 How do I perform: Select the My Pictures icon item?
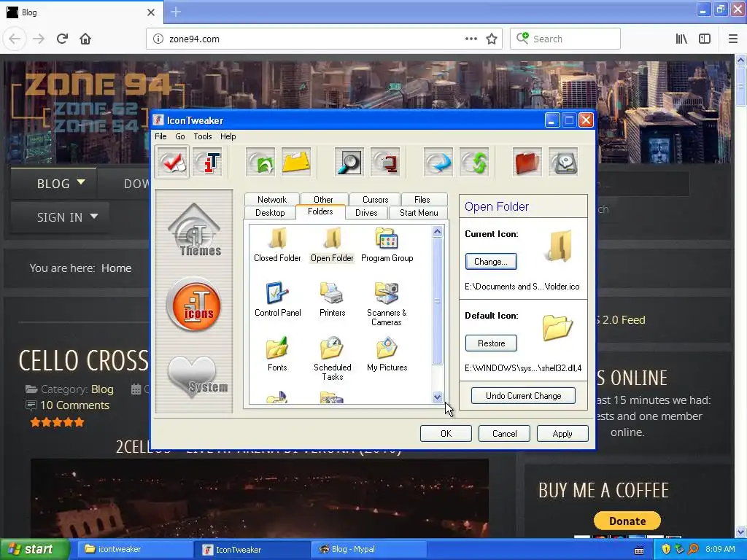(387, 354)
